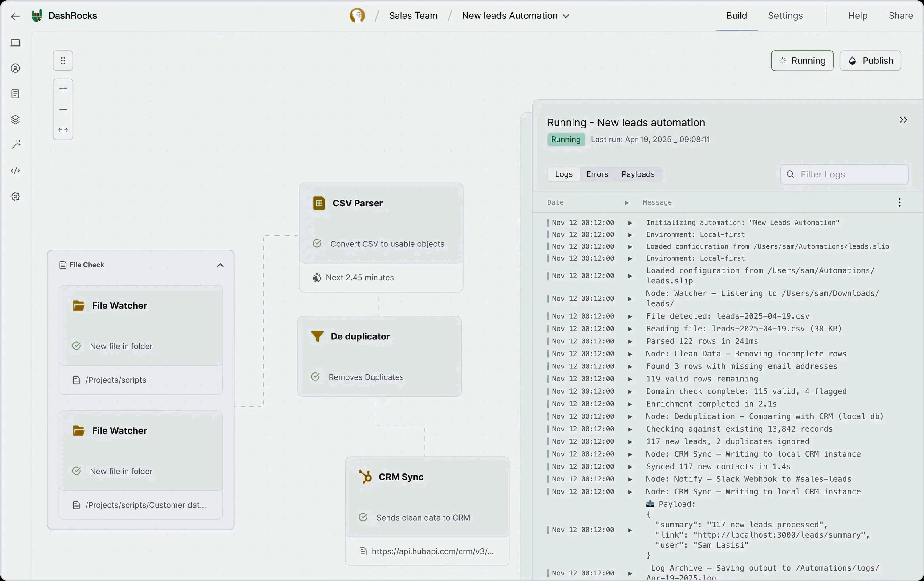Click the Filter Logs search field
Screen dimensions: 924x581
pos(844,174)
